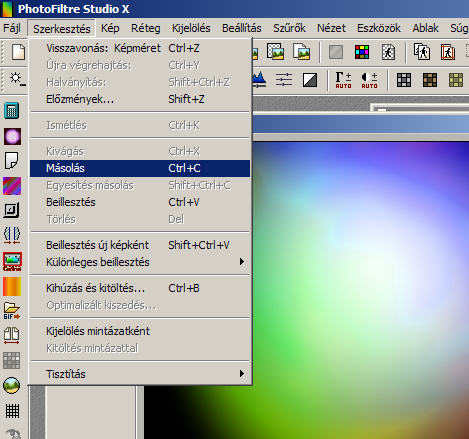
Task: Choose Kihúzás és kitöltés... entry
Action: point(140,288)
